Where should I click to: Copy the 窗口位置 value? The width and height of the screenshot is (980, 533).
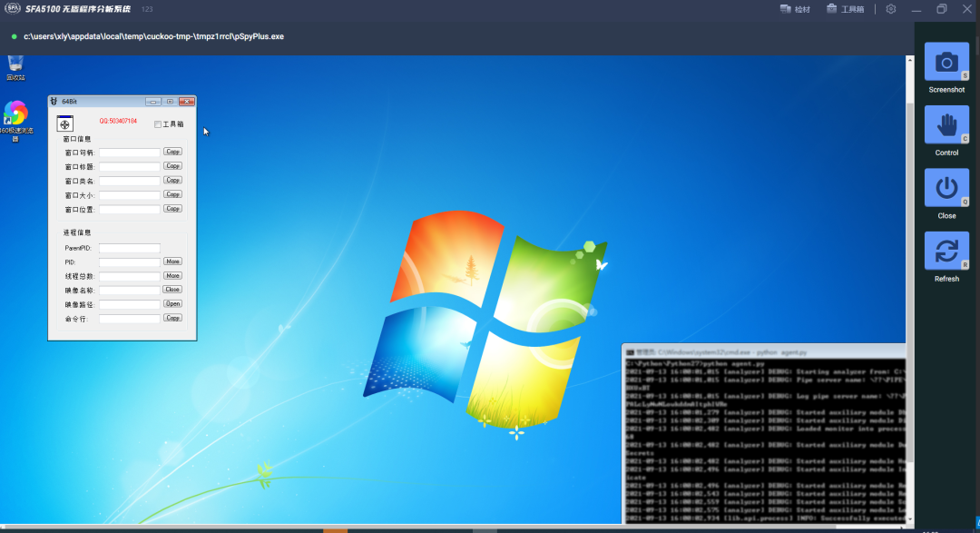[173, 208]
